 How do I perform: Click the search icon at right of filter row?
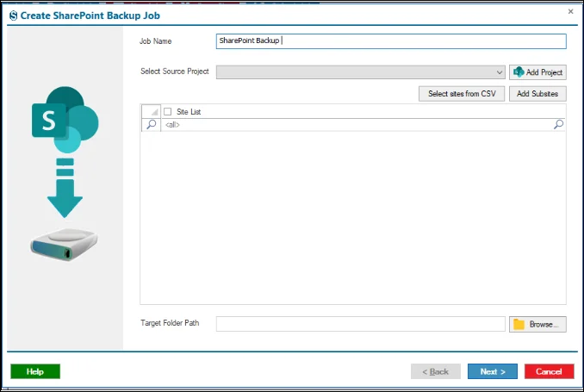[x=558, y=124]
